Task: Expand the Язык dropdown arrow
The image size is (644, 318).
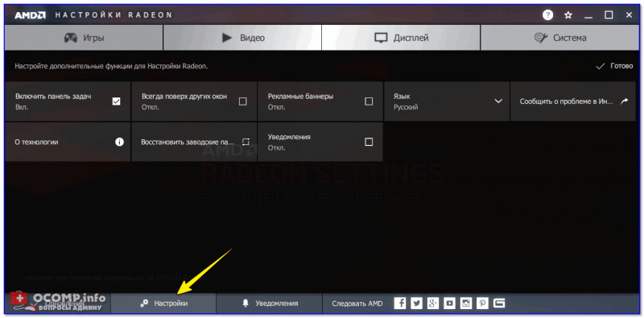Action: pyautogui.click(x=498, y=101)
